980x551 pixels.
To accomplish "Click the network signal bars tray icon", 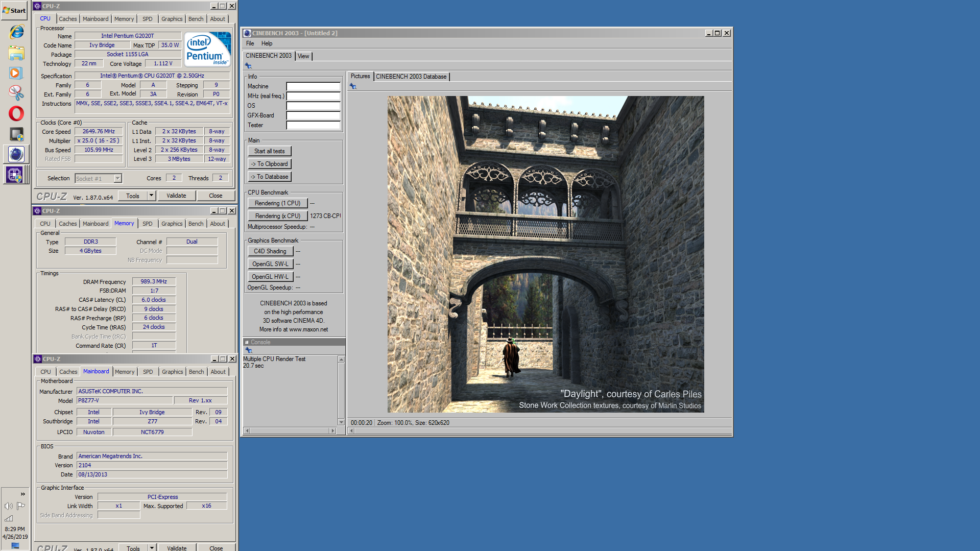I will pos(9,518).
